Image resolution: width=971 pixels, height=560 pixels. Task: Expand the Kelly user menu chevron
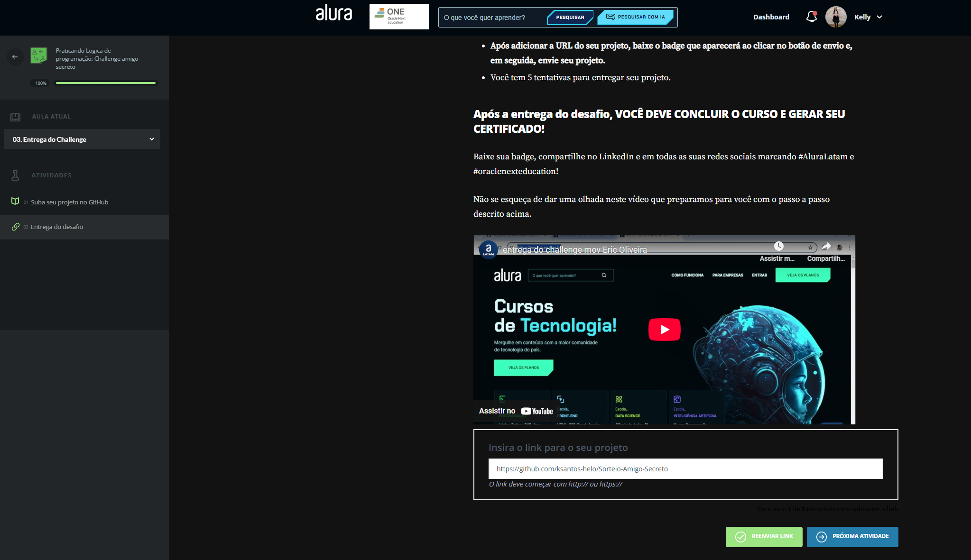(x=879, y=17)
